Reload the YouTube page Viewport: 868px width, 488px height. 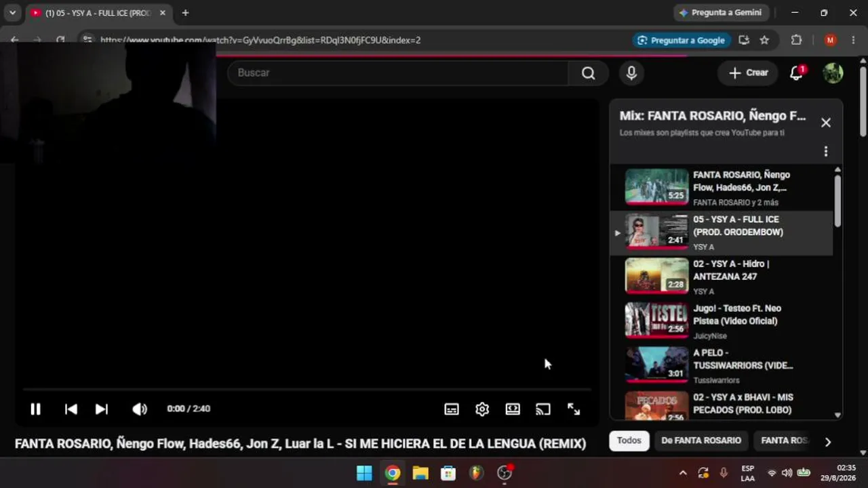click(x=60, y=40)
